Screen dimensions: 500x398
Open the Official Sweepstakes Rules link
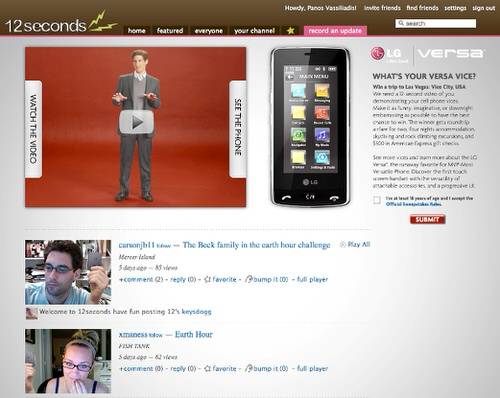(414, 204)
